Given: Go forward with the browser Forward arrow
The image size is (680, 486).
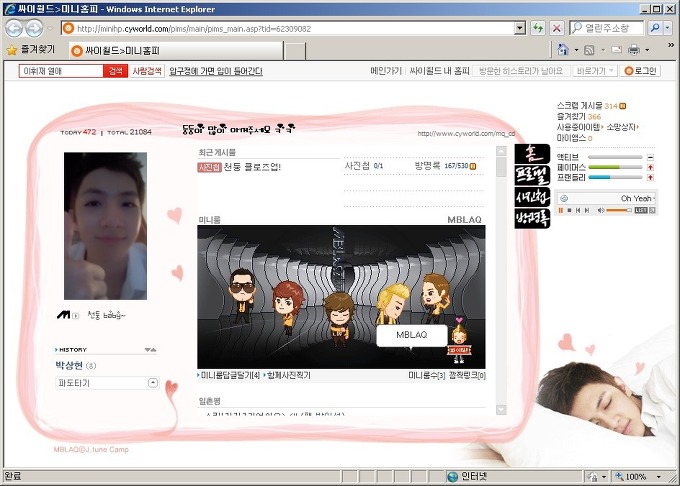Looking at the screenshot, I should point(34,29).
